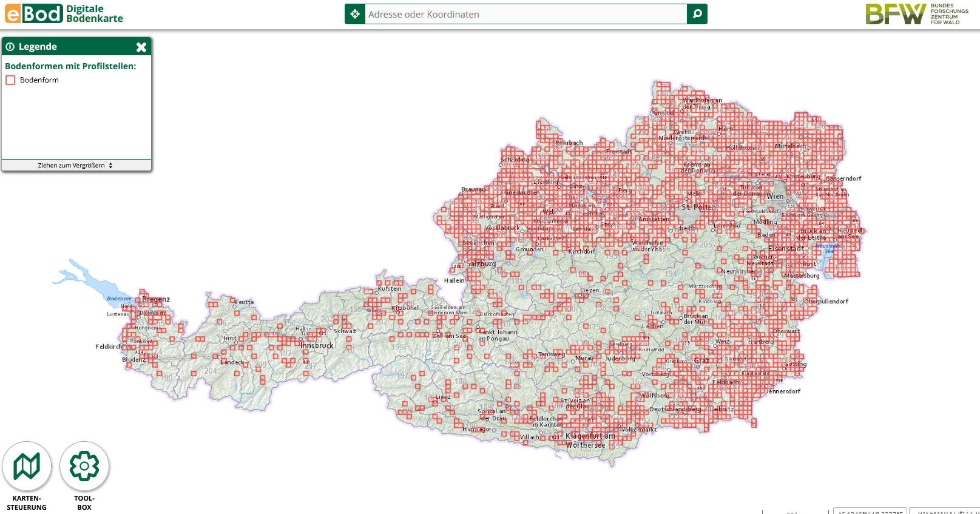The height and width of the screenshot is (514, 980).
Task: Click the eBod Digitale Bodenkarte logo
Action: [x=64, y=13]
